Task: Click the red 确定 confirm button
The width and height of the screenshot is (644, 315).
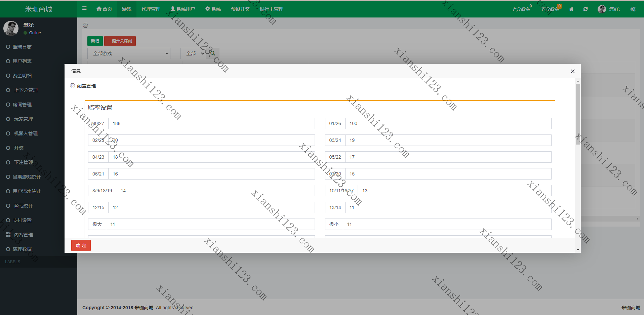Action: [81, 245]
